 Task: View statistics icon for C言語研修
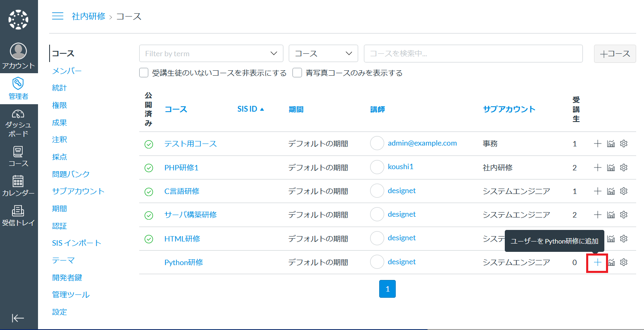(x=611, y=191)
